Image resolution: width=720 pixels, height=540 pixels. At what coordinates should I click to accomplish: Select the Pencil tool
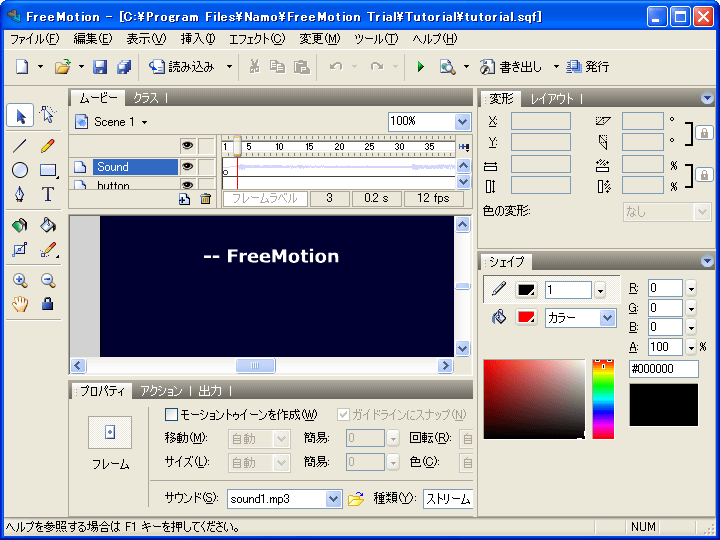(x=48, y=146)
